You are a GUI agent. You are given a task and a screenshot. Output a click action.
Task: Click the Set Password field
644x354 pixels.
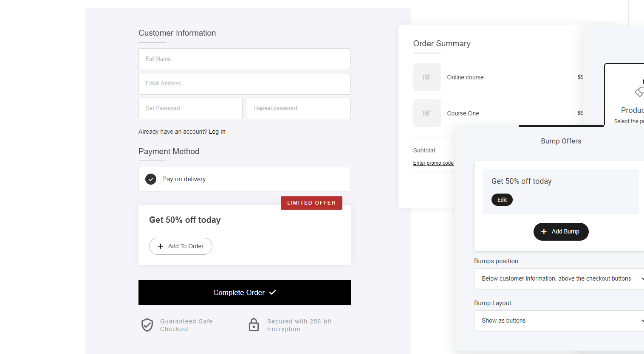[x=190, y=108]
